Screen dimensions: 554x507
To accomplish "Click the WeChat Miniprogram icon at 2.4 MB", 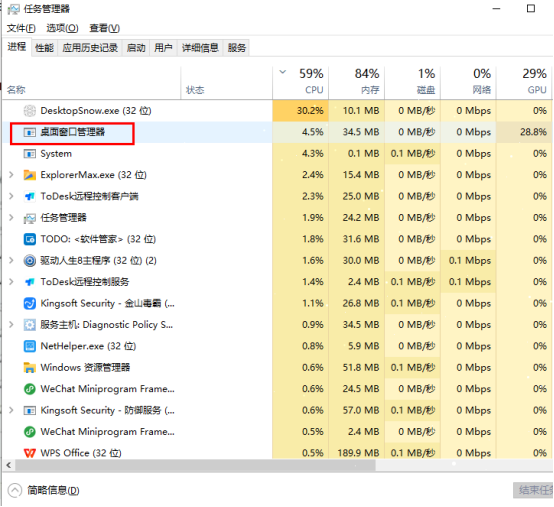I will 30,432.
